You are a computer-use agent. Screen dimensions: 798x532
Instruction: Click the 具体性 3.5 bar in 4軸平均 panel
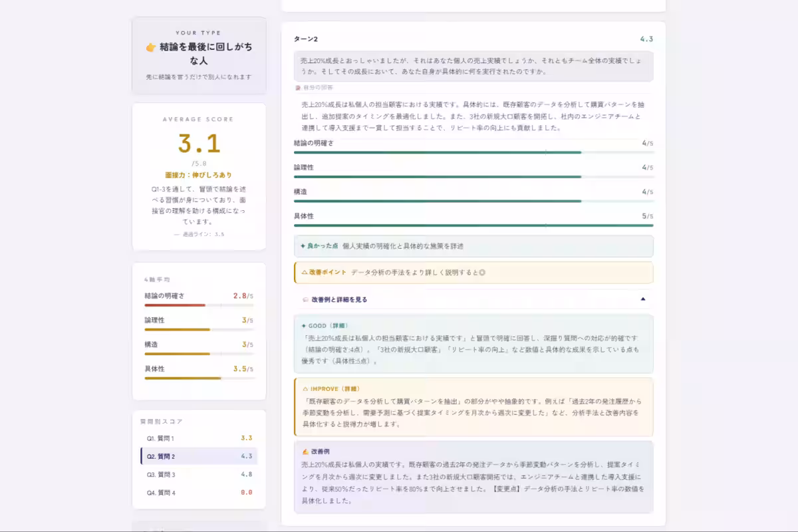pos(199,378)
